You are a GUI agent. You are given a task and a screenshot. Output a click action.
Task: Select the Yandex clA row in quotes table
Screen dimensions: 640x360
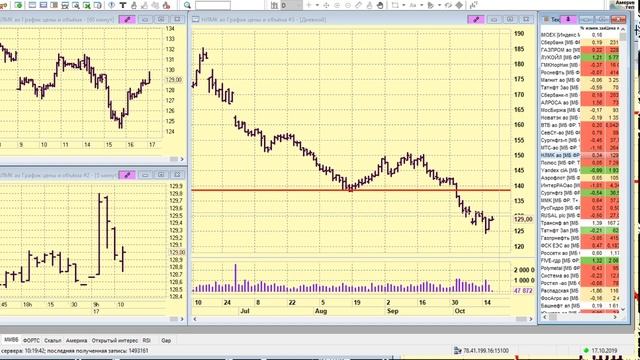pos(580,170)
